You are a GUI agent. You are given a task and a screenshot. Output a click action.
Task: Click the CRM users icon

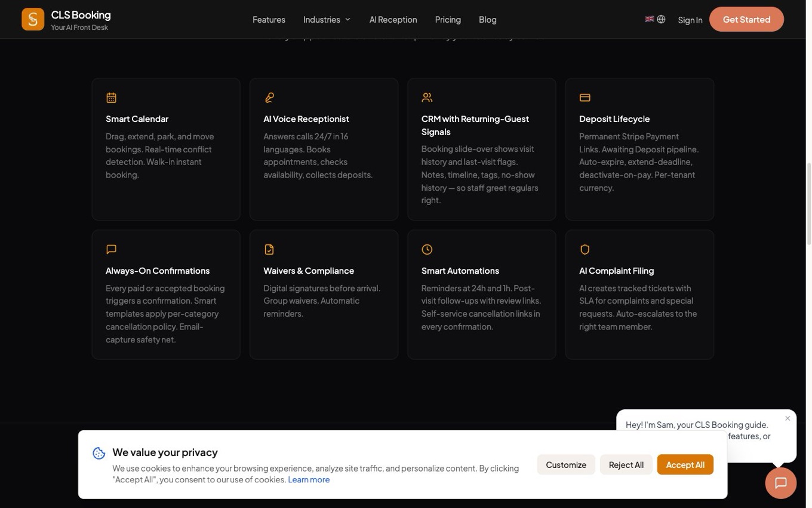click(427, 97)
